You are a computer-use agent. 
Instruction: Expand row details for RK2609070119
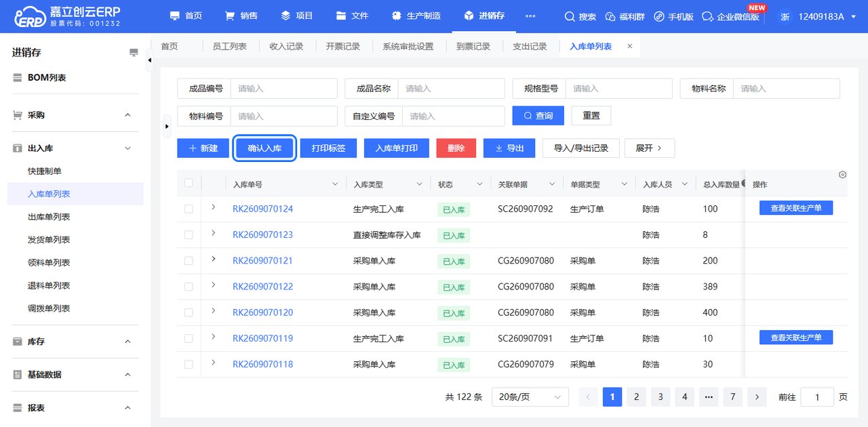tap(213, 336)
